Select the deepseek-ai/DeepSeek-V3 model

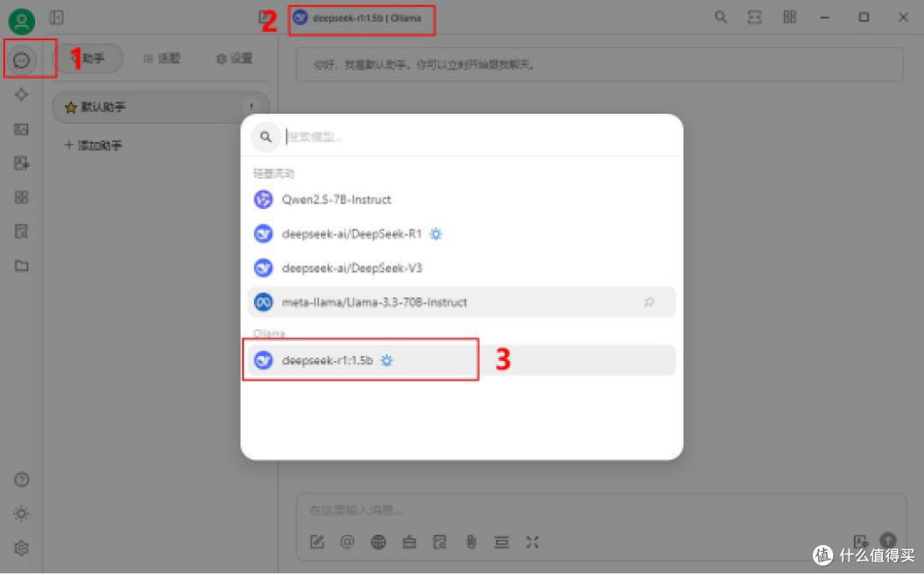point(461,268)
